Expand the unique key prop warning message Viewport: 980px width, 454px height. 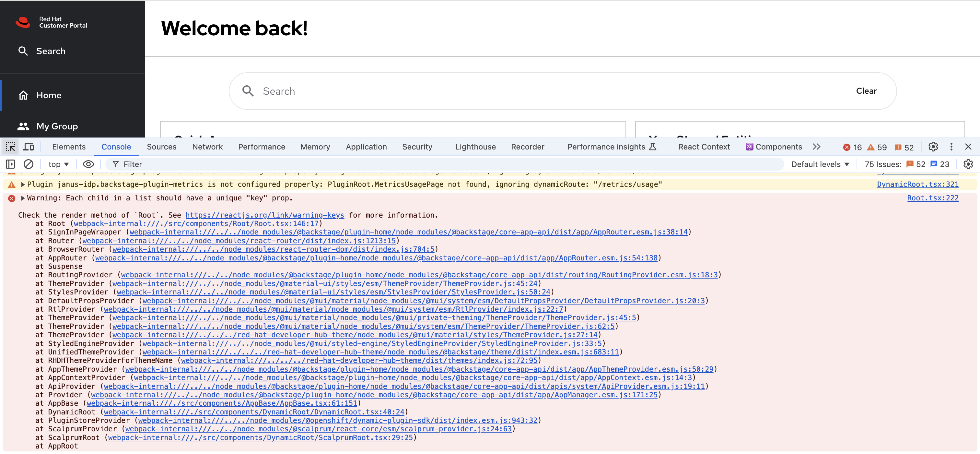(23, 198)
